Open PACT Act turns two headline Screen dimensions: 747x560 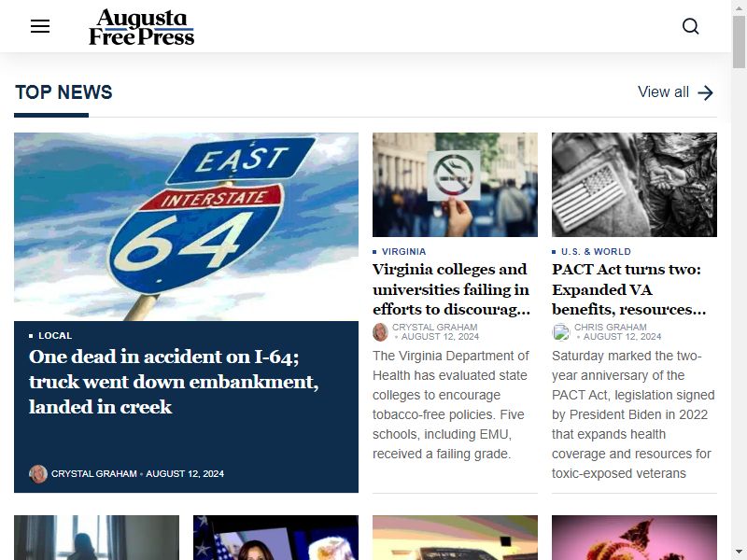628,289
